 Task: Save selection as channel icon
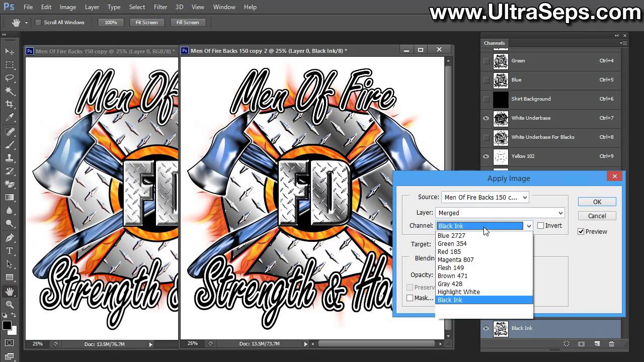click(x=582, y=344)
